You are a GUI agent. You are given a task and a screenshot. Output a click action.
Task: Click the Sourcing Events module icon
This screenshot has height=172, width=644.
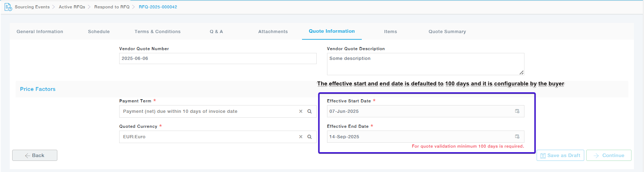(x=8, y=7)
